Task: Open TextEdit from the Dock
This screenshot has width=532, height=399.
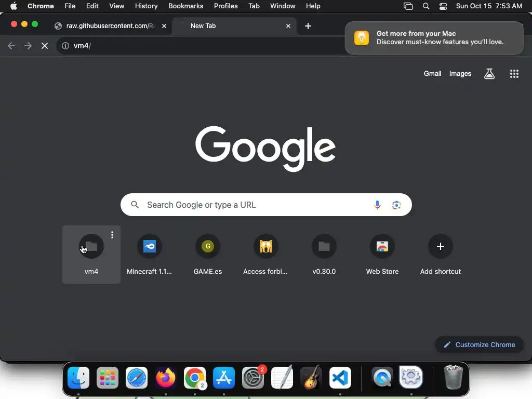Action: tap(282, 378)
